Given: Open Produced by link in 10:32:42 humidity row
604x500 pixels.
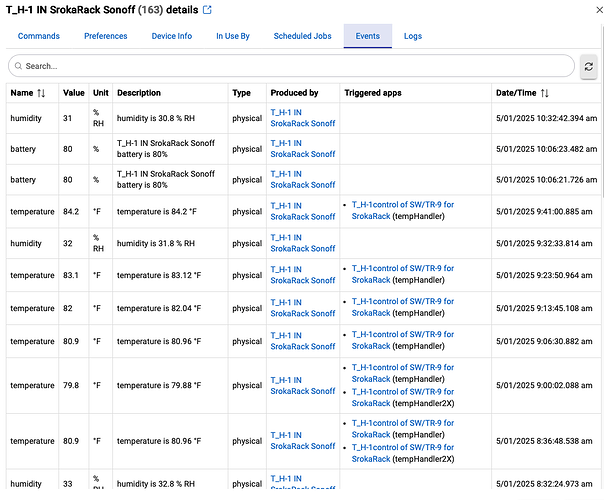Looking at the screenshot, I should tap(303, 118).
